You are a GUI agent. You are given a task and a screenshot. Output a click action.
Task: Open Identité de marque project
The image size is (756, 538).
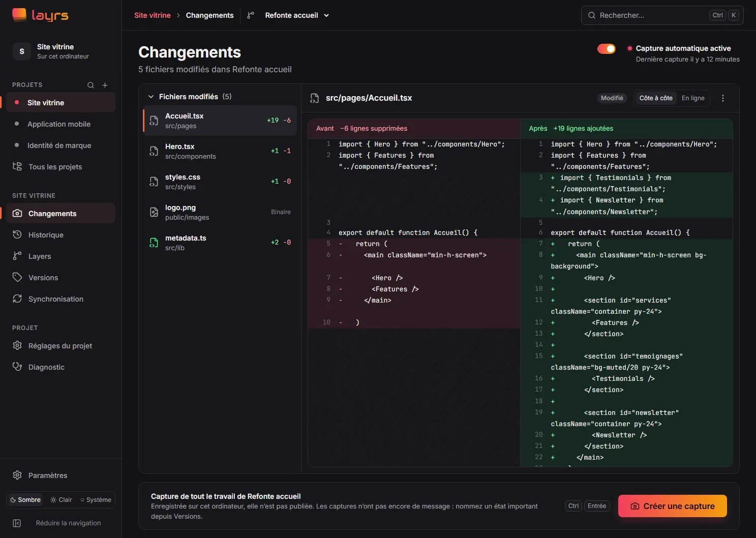(61, 145)
